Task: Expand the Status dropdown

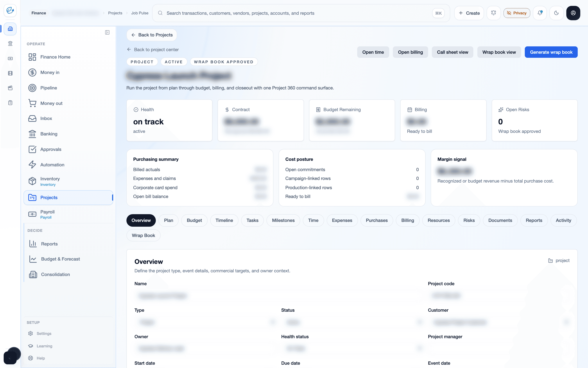Action: 352,322
